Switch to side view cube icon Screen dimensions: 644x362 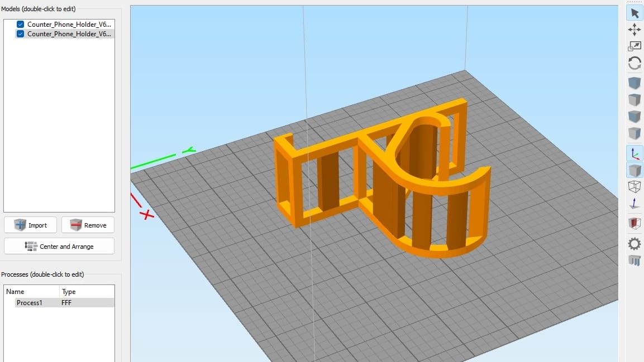click(635, 133)
